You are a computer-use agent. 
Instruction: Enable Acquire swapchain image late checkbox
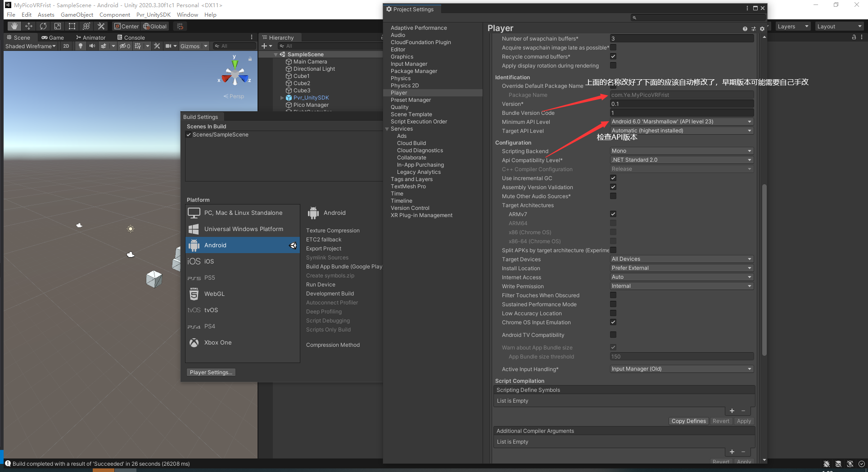613,47
